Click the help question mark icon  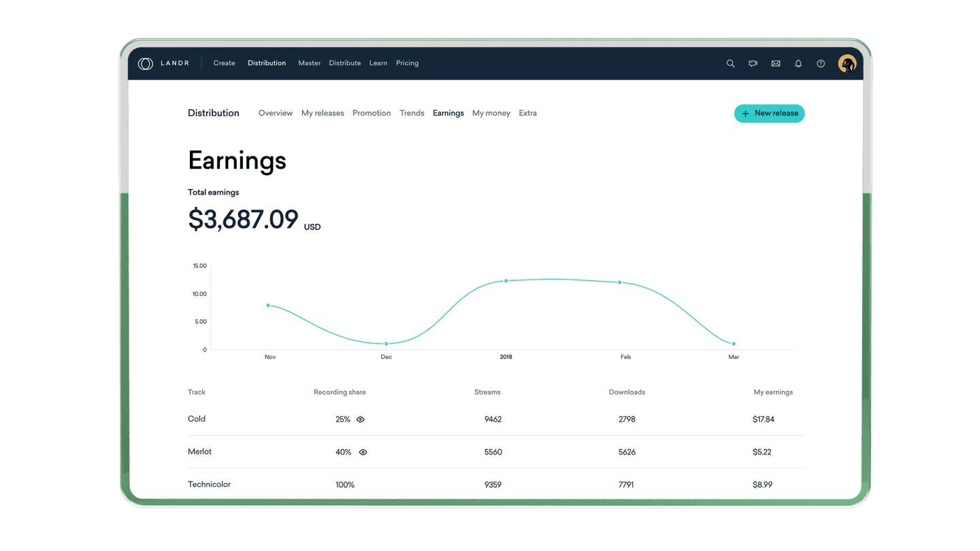point(821,63)
